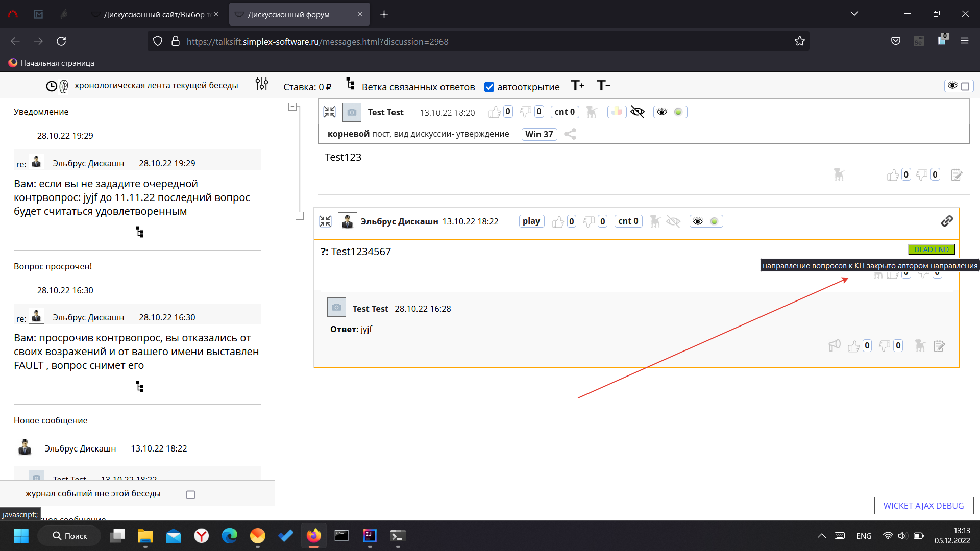Image resolution: width=980 pixels, height=551 pixels.
Task: Toggle crossed-eye icon in Эльбрус Дискашн header
Action: pos(673,221)
